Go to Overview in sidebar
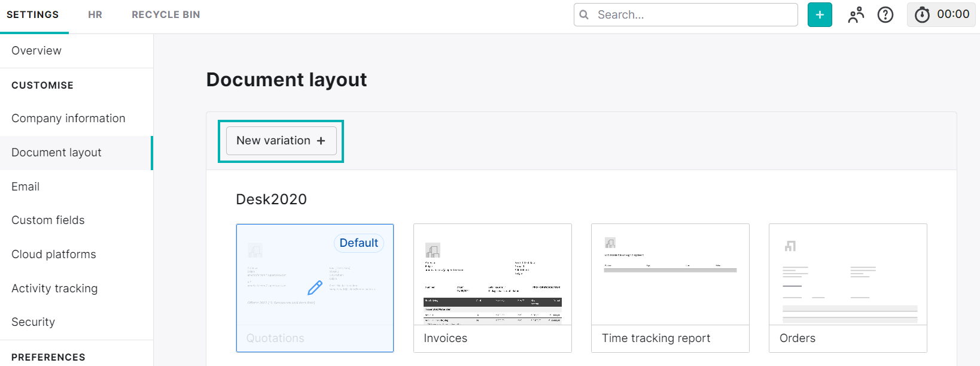The height and width of the screenshot is (366, 980). 36,51
